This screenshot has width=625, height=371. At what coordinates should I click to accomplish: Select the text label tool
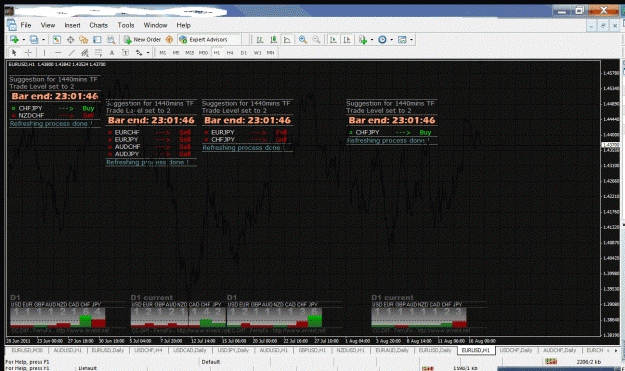click(x=126, y=53)
